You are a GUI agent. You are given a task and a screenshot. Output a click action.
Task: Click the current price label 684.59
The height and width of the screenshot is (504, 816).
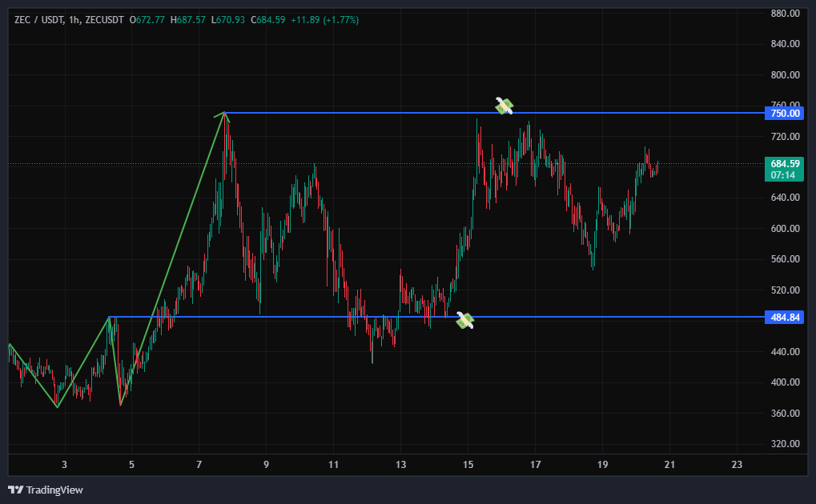[x=785, y=163]
